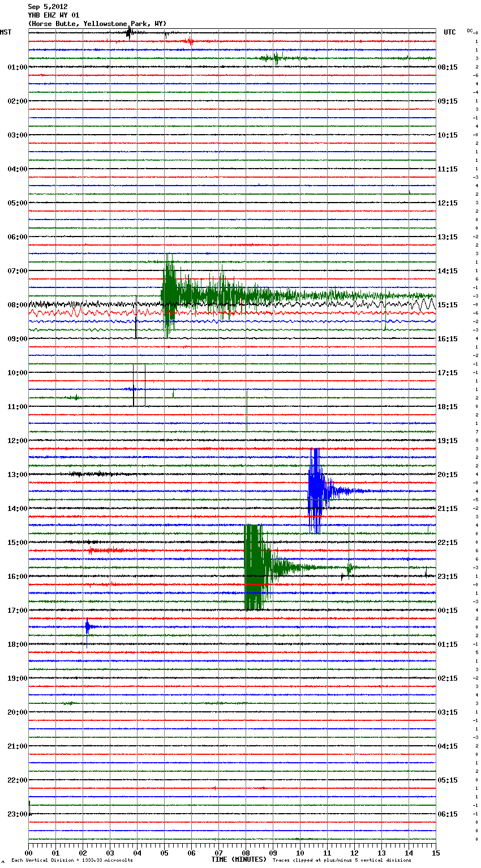Screen dimensions: 481x868
Task: Click the "DC" offset column header
Action: 470,31
